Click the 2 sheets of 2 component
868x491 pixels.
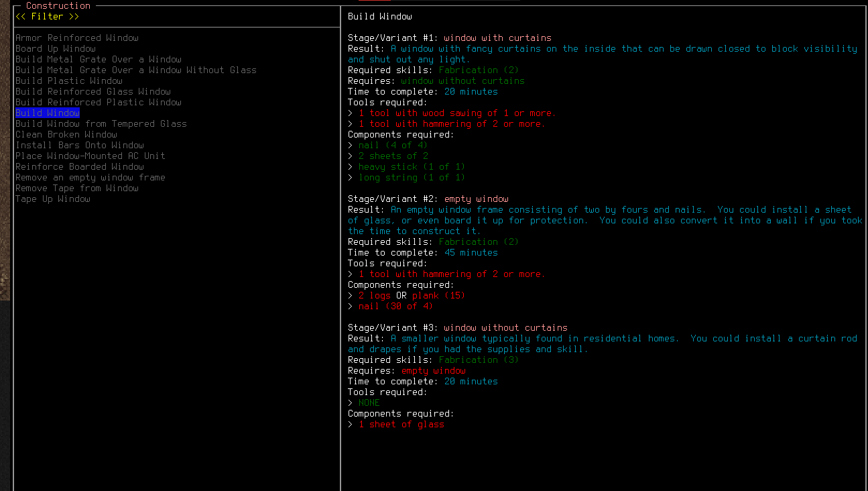(393, 156)
